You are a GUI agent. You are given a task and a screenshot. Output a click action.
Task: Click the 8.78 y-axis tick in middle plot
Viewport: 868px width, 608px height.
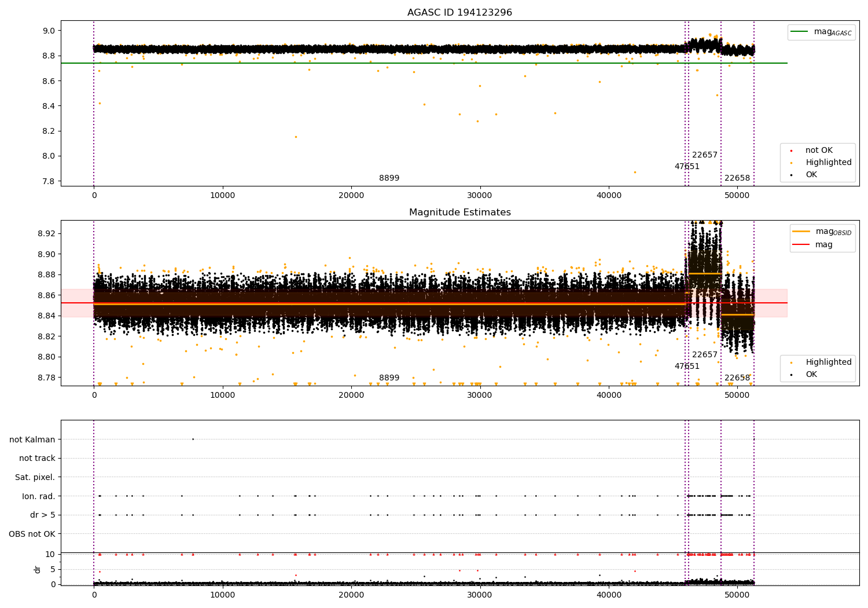[46, 378]
